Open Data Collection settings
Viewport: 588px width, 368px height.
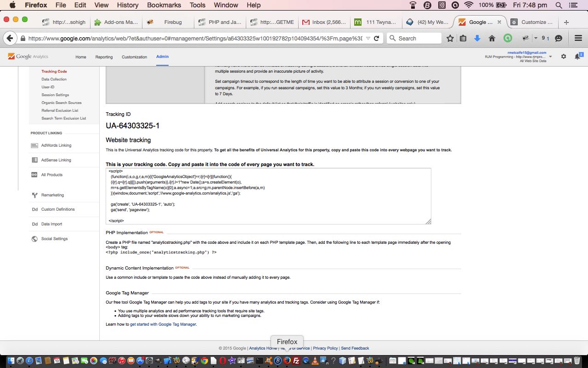tap(54, 79)
